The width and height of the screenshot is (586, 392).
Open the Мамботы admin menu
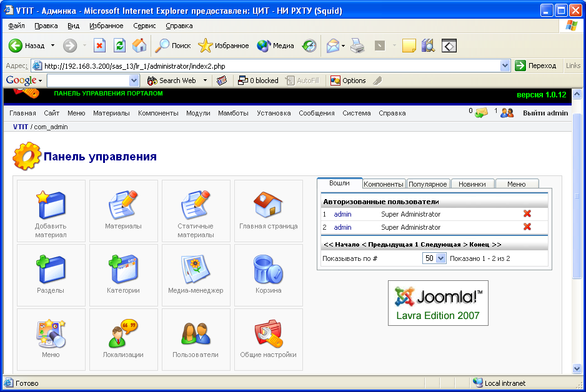233,113
